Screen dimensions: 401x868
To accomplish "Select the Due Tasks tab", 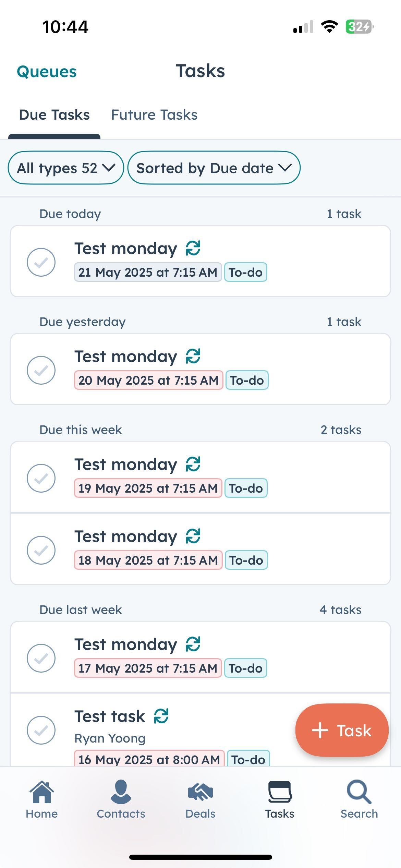I will click(x=54, y=115).
